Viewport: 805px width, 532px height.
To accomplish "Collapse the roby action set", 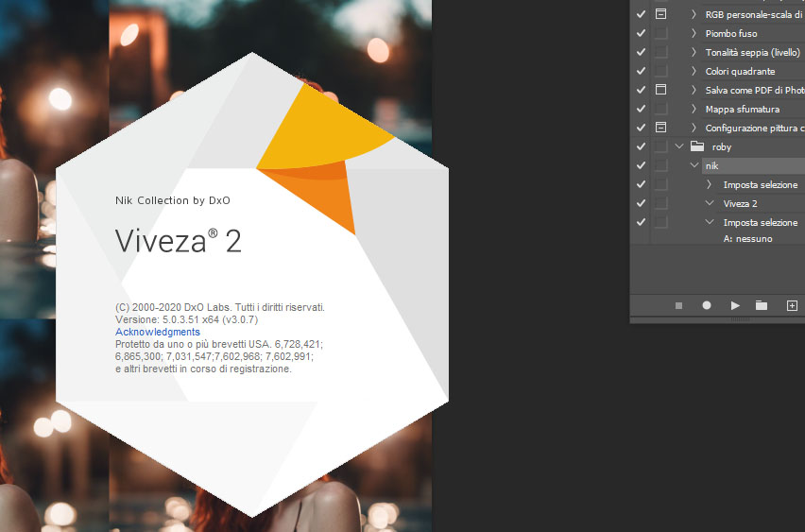I will pos(679,146).
